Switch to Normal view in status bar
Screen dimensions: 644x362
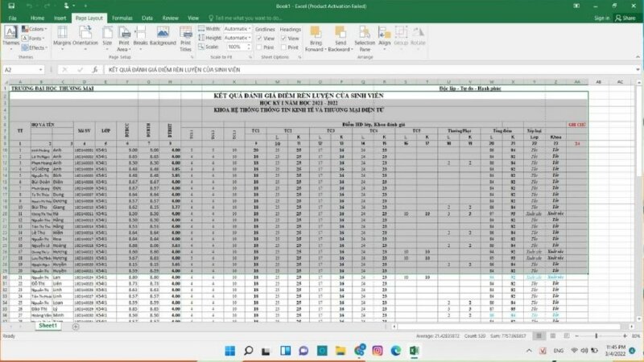539,335
